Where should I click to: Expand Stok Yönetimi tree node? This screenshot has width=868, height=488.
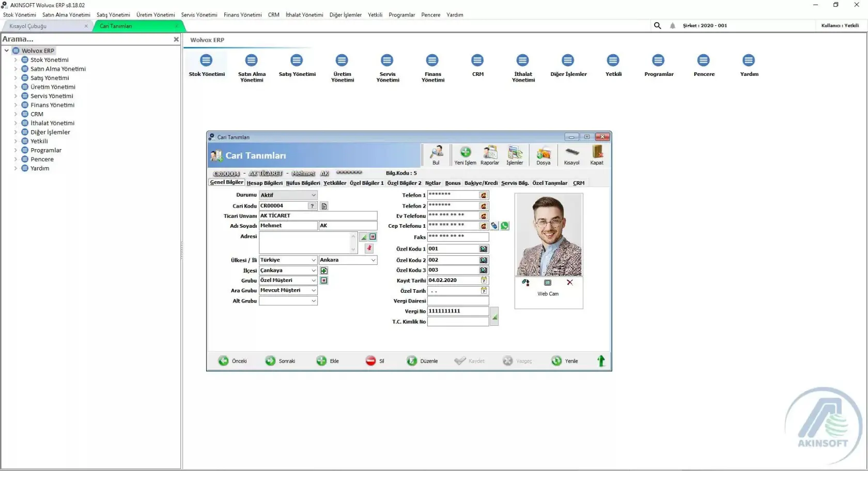[x=16, y=60]
